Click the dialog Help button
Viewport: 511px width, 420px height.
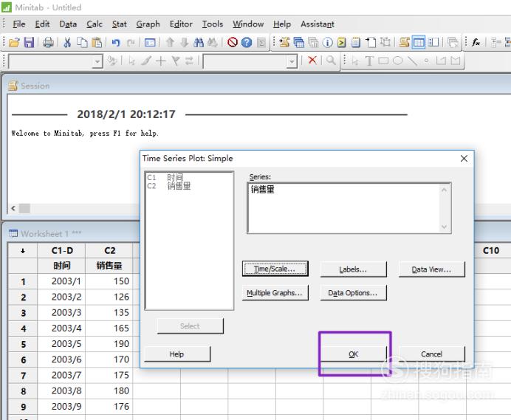[177, 354]
